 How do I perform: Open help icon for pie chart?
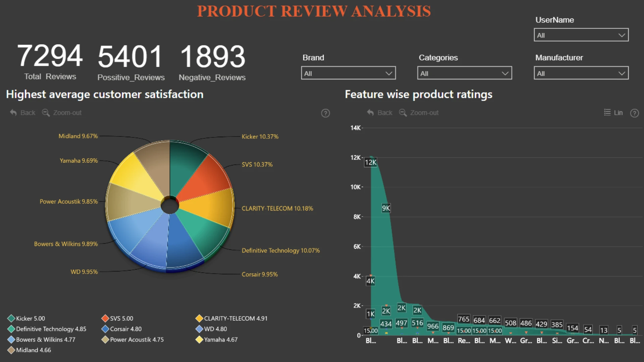(325, 113)
